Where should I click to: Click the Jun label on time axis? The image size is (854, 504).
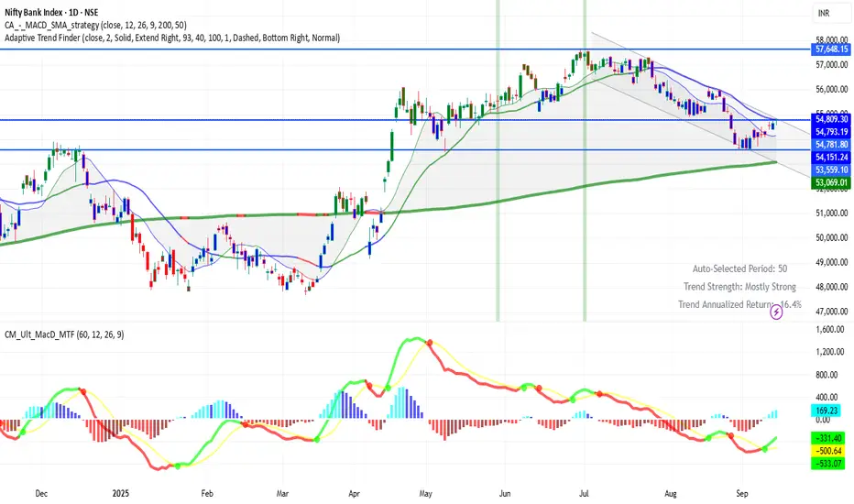(x=505, y=494)
